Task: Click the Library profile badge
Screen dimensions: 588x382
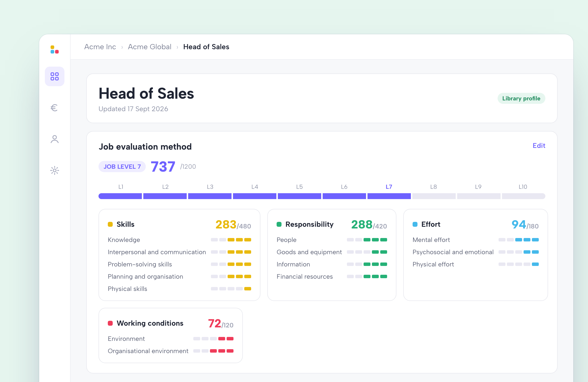Action: pos(521,98)
